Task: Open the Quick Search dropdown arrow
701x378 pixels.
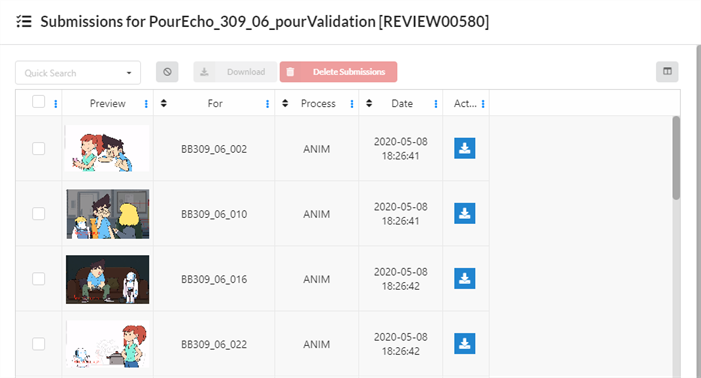Action: pyautogui.click(x=129, y=73)
